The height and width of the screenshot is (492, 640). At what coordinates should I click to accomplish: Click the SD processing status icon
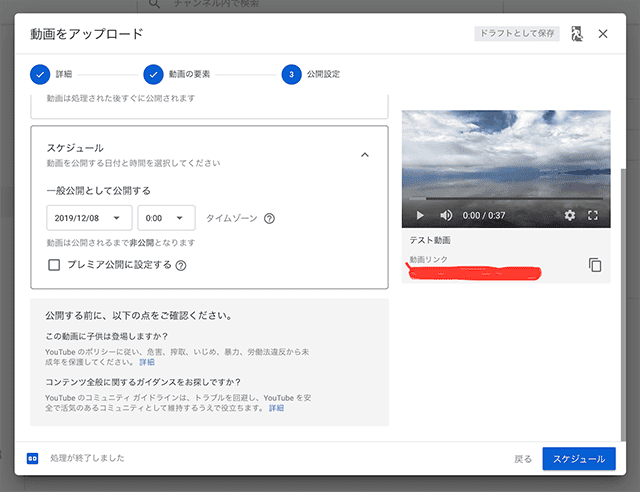coord(33,459)
